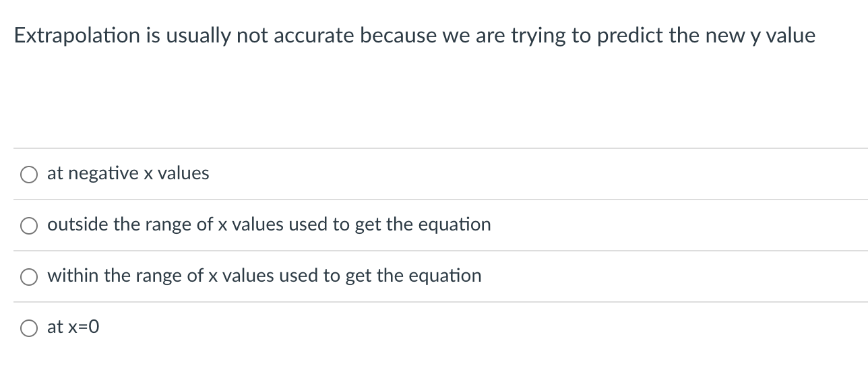Mark the 'within the range' radio button
This screenshot has width=868, height=368.
29,277
